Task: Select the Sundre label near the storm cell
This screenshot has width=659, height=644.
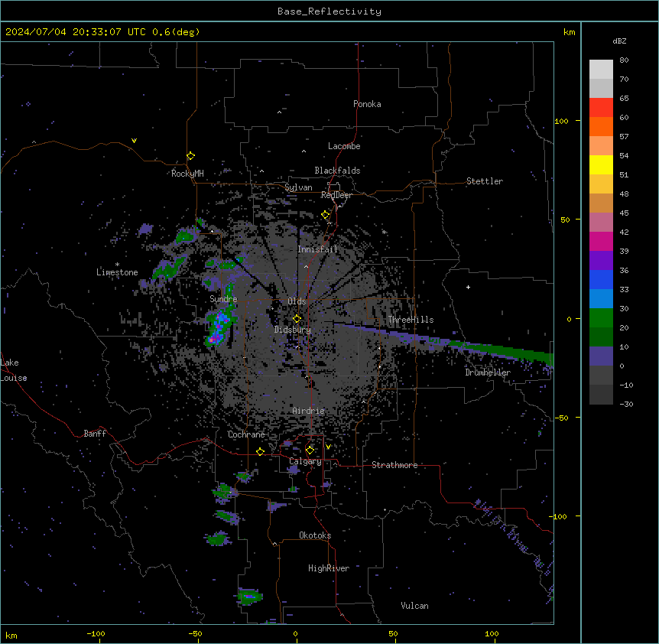Action: 223,299
